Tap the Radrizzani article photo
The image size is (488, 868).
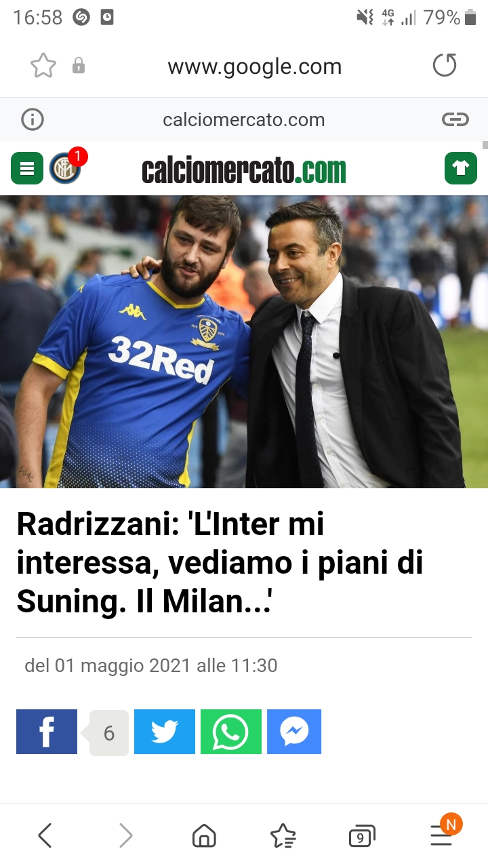tap(244, 342)
